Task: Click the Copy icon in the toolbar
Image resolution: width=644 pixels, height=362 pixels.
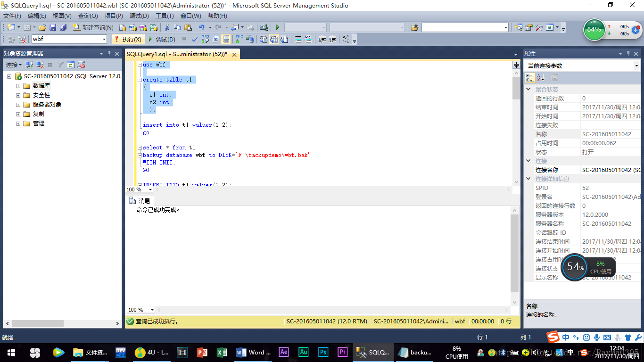Action: coord(177,27)
